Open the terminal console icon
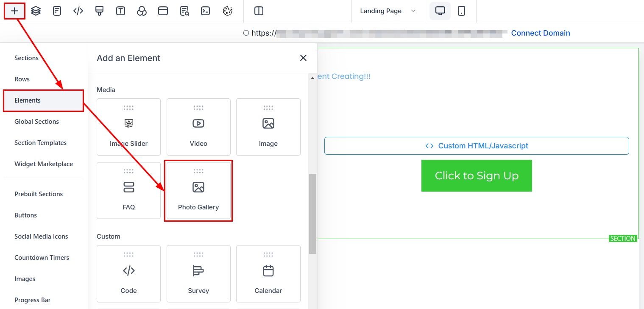The height and width of the screenshot is (309, 644). [x=206, y=11]
